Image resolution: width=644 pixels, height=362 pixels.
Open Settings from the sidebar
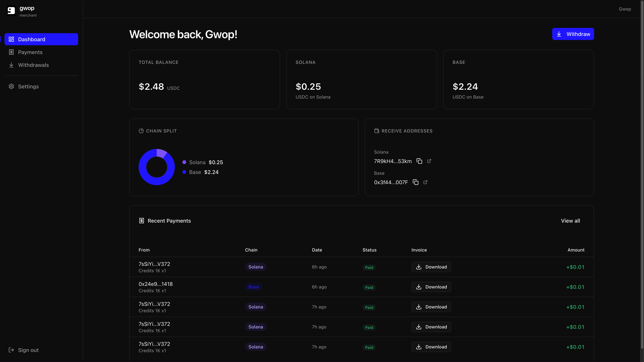click(28, 86)
